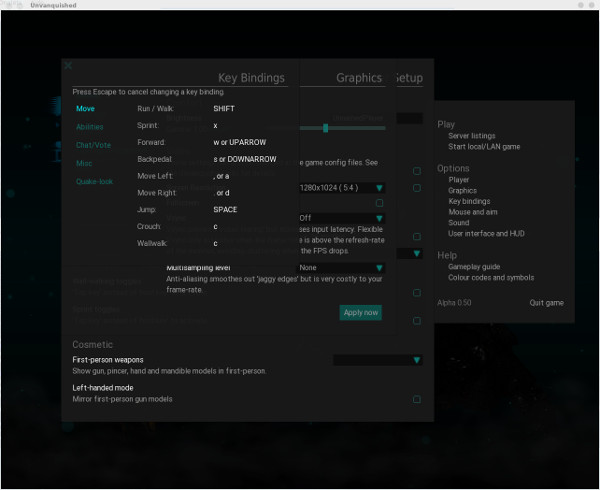Select the Misc bindings tab
Screen dimensions: 600x490
pos(84,163)
